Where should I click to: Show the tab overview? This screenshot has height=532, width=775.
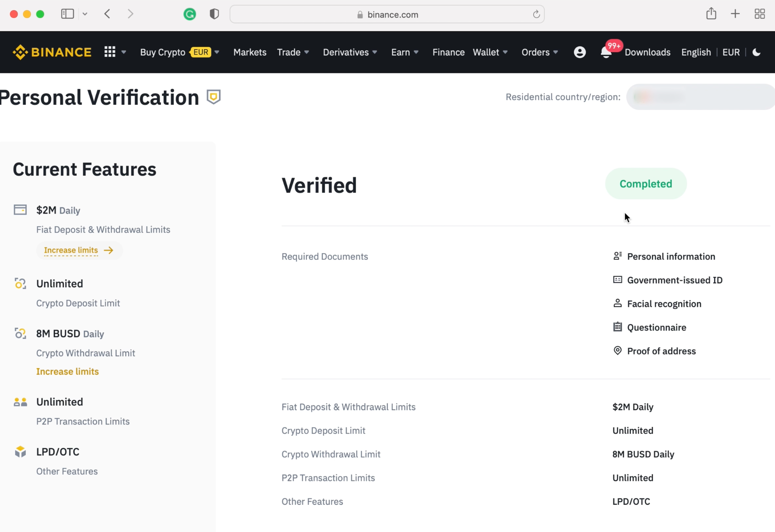[759, 14]
